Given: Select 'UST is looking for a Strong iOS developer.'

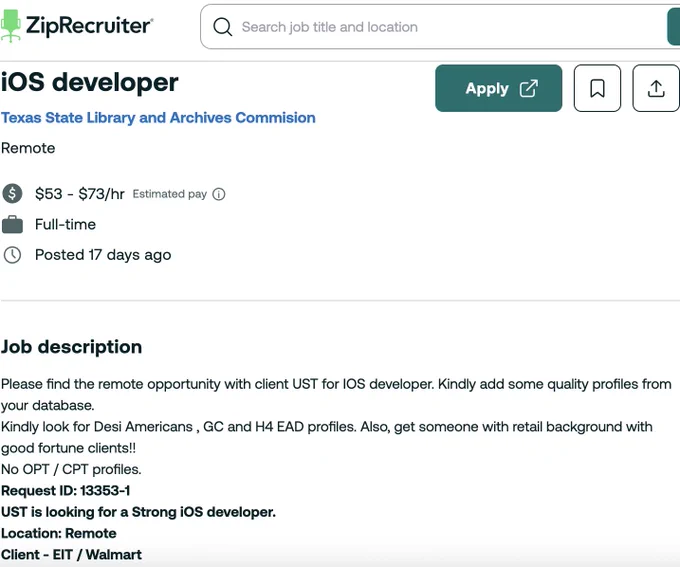Looking at the screenshot, I should coord(138,512).
